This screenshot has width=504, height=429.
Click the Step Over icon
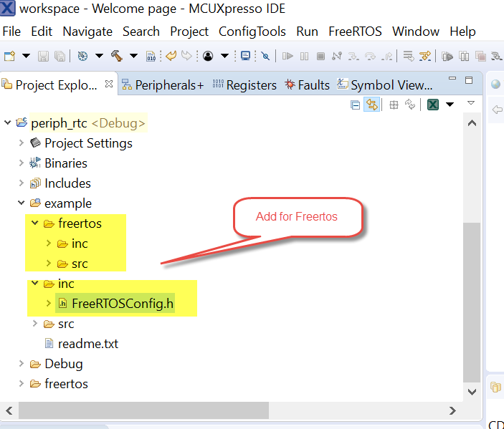pyautogui.click(x=370, y=57)
